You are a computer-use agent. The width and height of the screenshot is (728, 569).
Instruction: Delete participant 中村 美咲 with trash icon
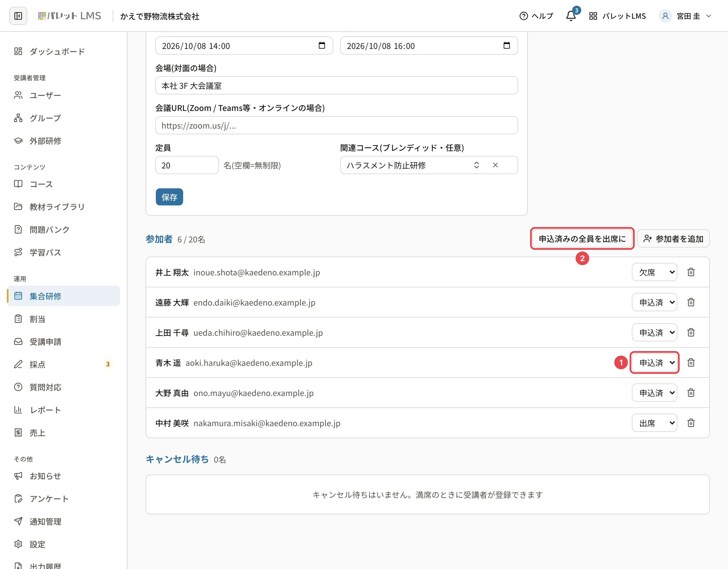tap(691, 423)
